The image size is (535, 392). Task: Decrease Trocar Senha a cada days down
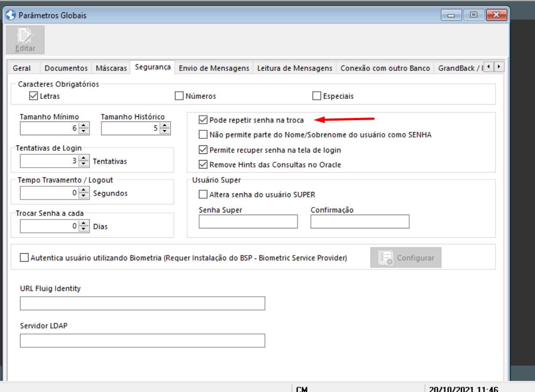point(84,229)
